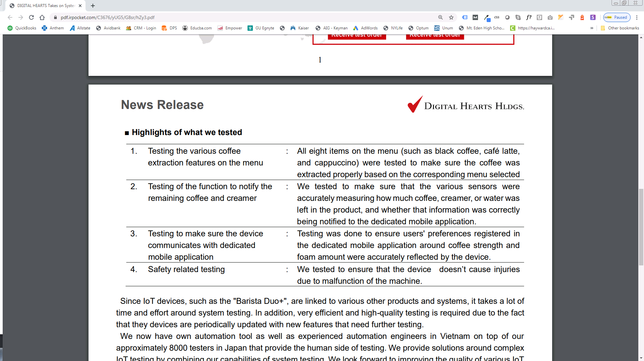Open the Avidbank bookmark

point(108,28)
